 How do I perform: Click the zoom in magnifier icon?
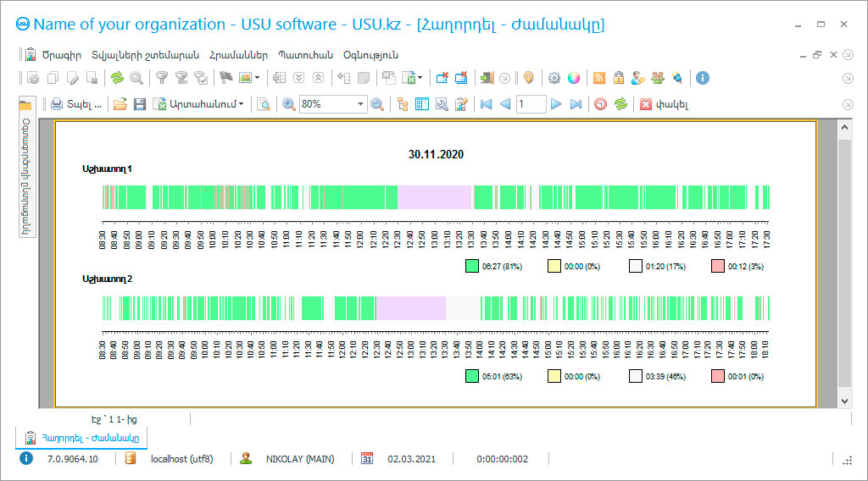(x=288, y=104)
